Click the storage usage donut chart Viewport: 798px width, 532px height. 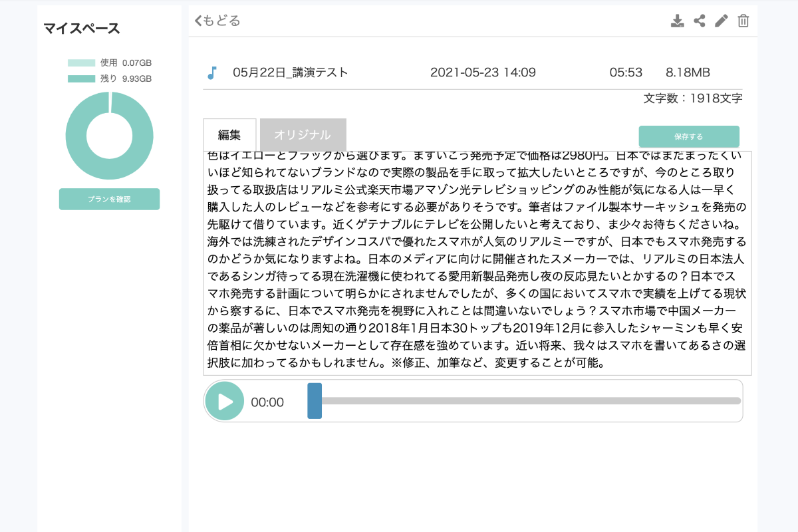click(x=109, y=136)
